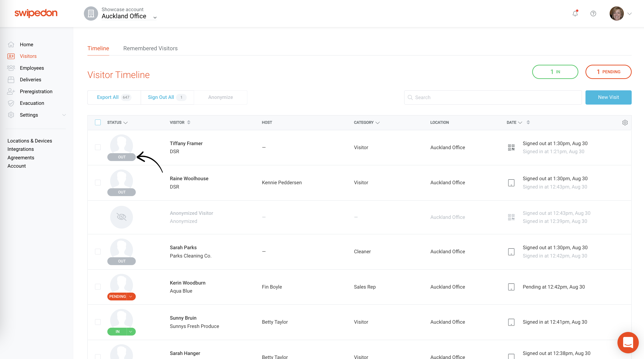
Task: Select Sarah Parks's row checkbox
Action: [x=98, y=252]
